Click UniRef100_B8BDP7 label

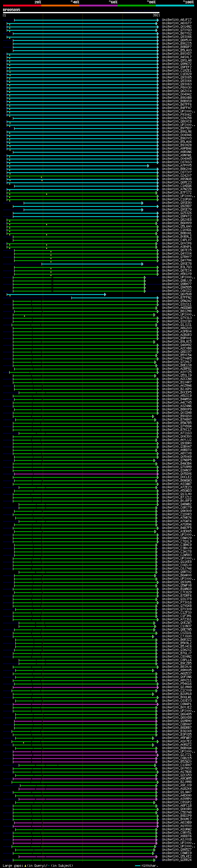177,47
